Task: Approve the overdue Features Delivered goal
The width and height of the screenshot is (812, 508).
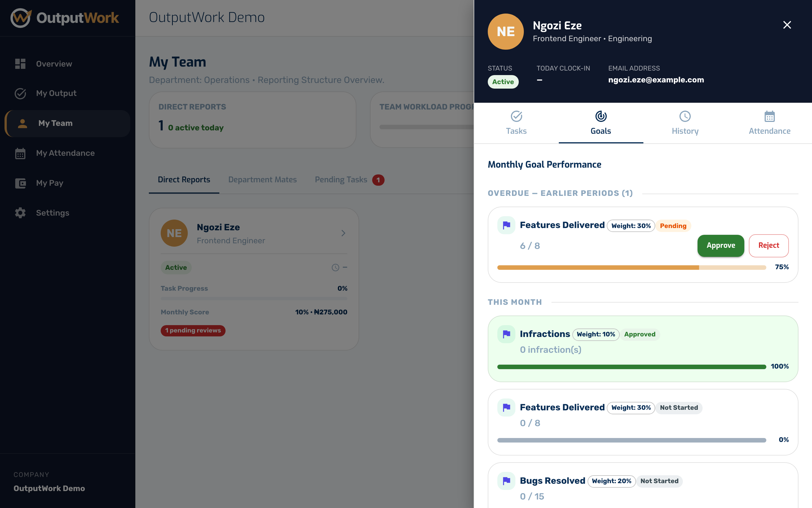Action: pos(721,246)
